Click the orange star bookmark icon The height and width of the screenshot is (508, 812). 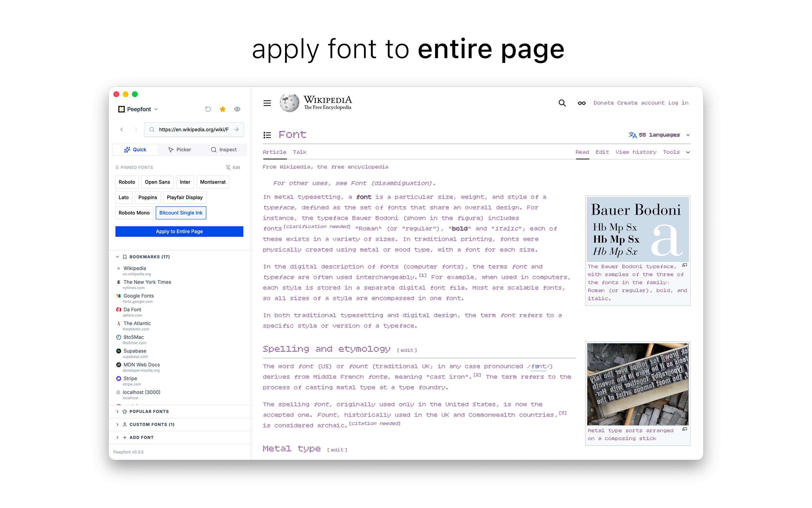(x=222, y=109)
